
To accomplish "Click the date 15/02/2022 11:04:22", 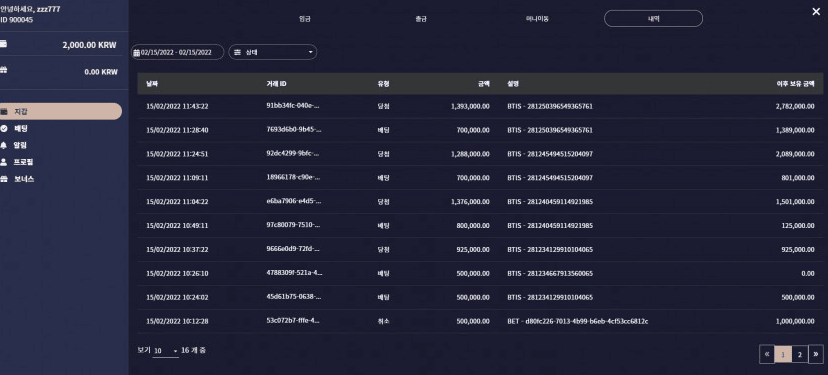I will pyautogui.click(x=177, y=202).
